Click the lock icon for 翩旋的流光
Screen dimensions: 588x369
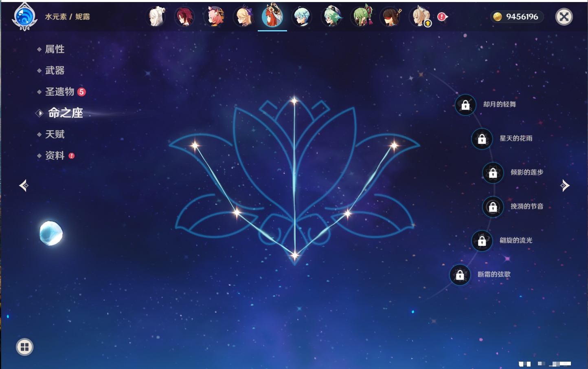[x=482, y=241]
